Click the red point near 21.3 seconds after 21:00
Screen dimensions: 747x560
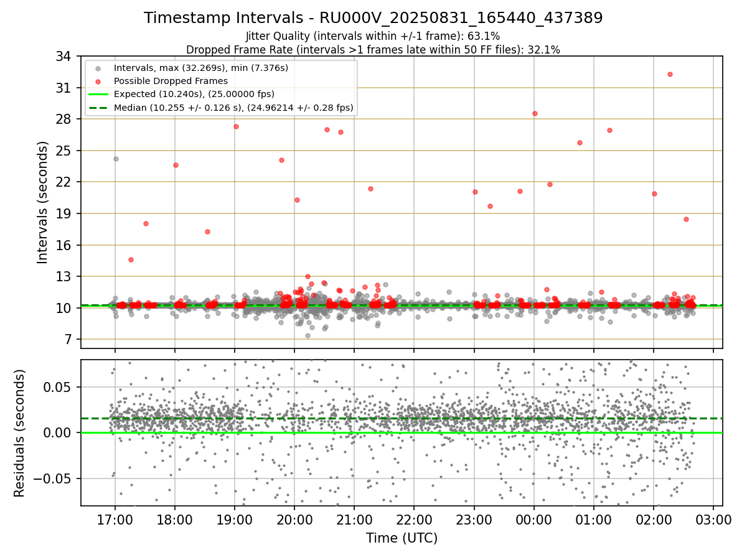[370, 189]
